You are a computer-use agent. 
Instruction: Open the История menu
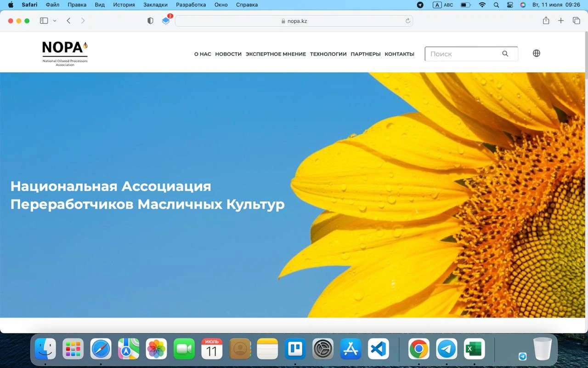[124, 5]
